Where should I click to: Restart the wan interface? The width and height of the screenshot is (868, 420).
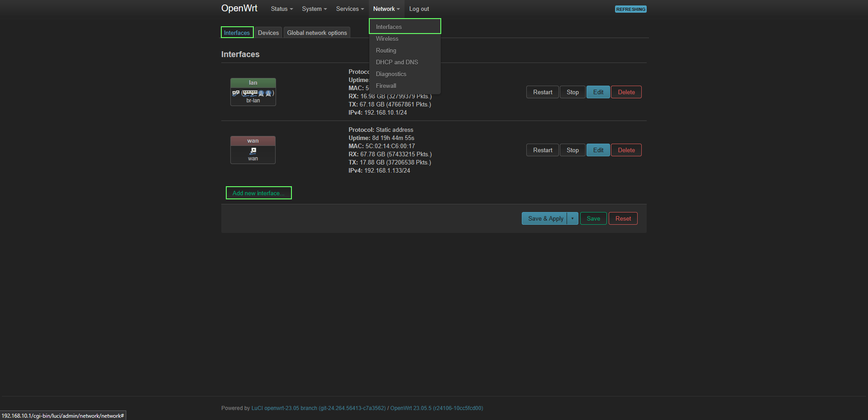[x=543, y=150]
